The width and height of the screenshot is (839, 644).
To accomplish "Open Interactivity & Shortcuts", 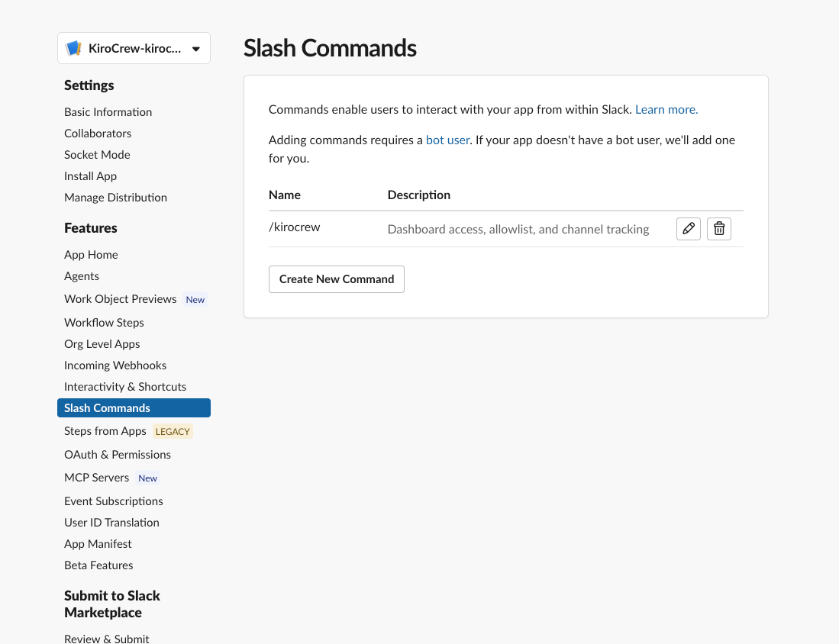I will pos(125,387).
